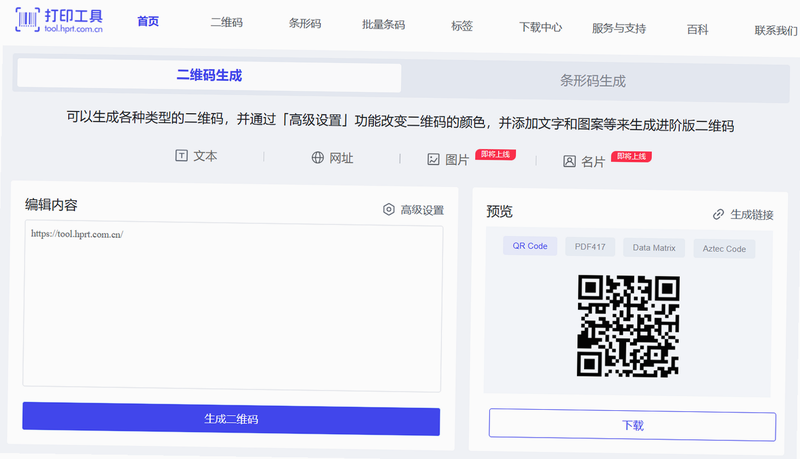The image size is (800, 459).
Task: Select the 文本 content type
Action: [196, 156]
